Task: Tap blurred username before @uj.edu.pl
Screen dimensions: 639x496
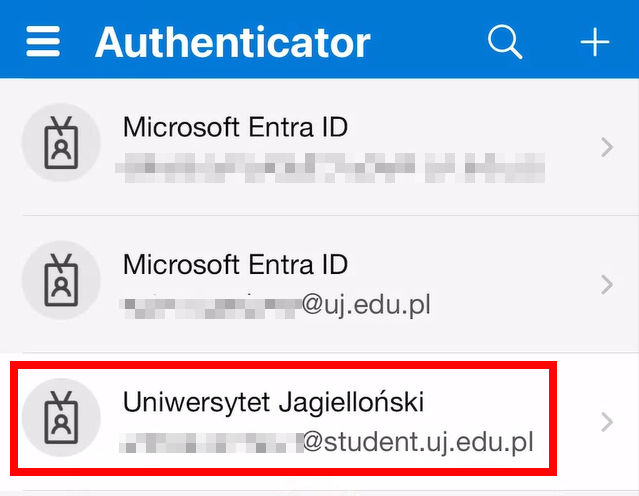Action: click(x=211, y=309)
